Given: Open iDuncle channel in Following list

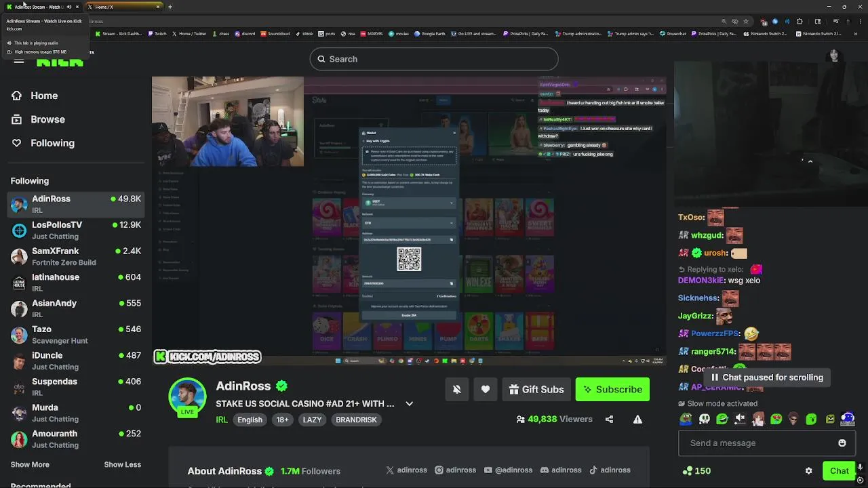Looking at the screenshot, I should pyautogui.click(x=76, y=361).
